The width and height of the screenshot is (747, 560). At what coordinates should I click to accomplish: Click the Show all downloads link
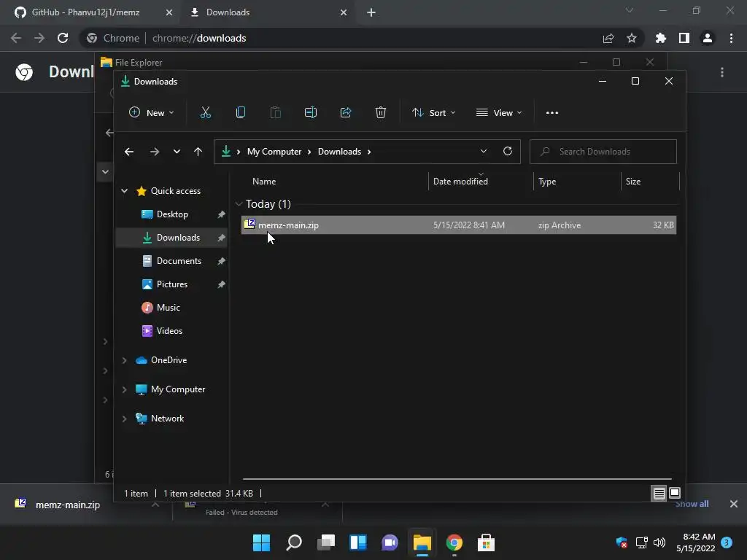[692, 504]
